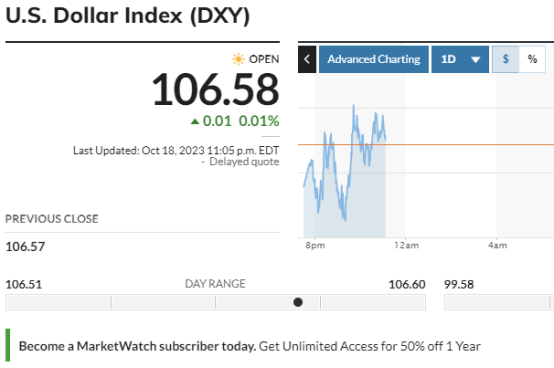Screen dimensions: 554x368
Task: Click the Day Range slider dot
Action: (x=298, y=302)
